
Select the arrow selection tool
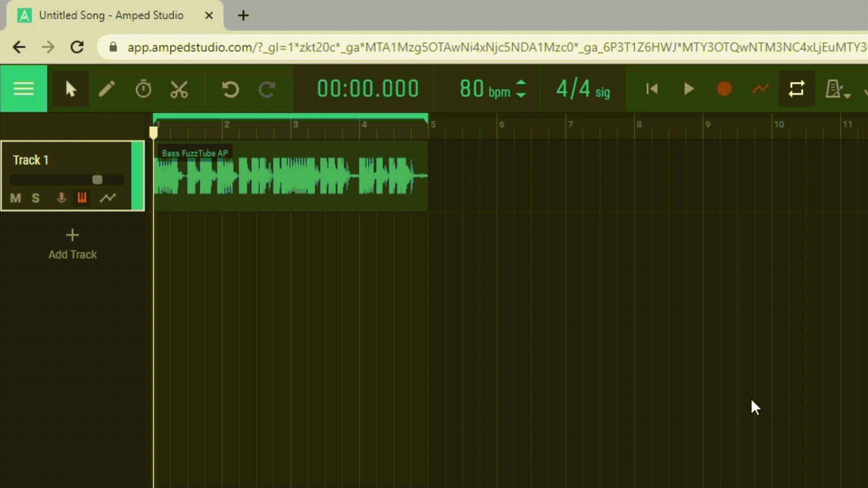pos(71,89)
